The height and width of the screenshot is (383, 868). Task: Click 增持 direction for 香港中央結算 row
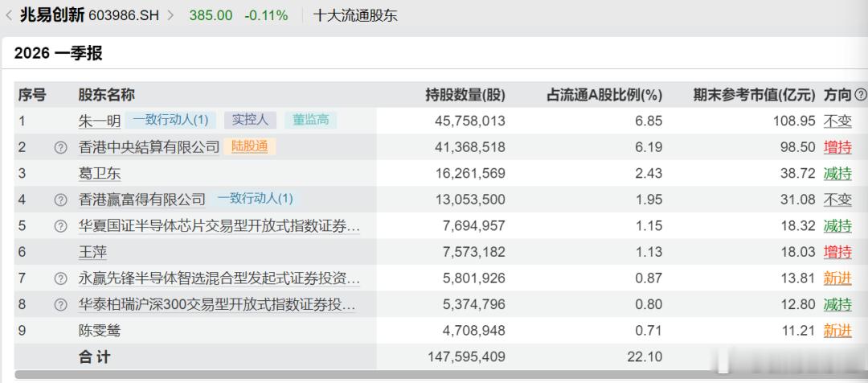tap(837, 147)
